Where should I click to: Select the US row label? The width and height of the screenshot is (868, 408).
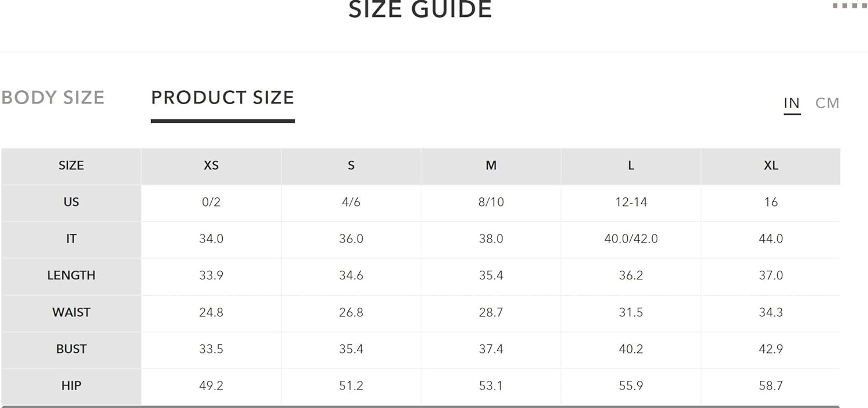click(71, 203)
